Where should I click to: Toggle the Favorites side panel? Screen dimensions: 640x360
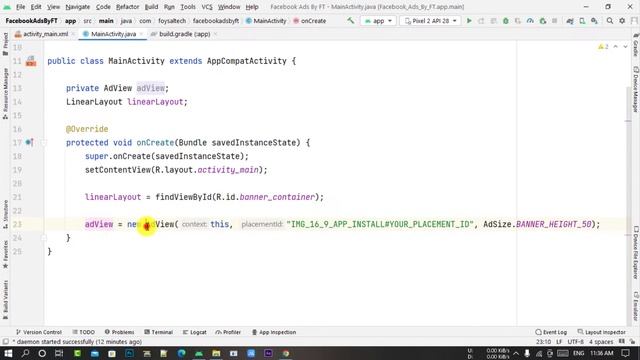pos(5,254)
